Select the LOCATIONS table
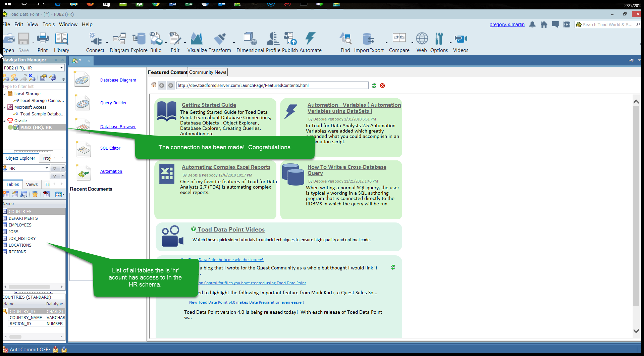The width and height of the screenshot is (644, 356). [x=20, y=245]
